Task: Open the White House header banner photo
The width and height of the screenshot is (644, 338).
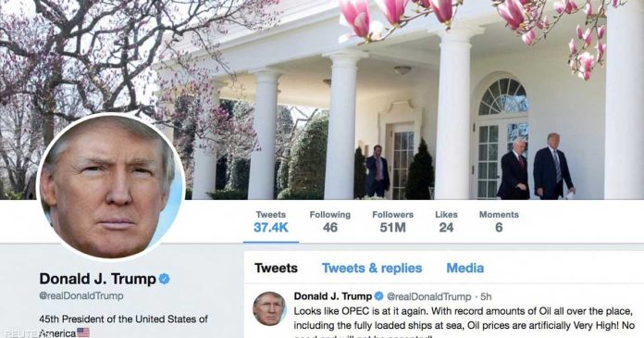Action: pos(322,99)
